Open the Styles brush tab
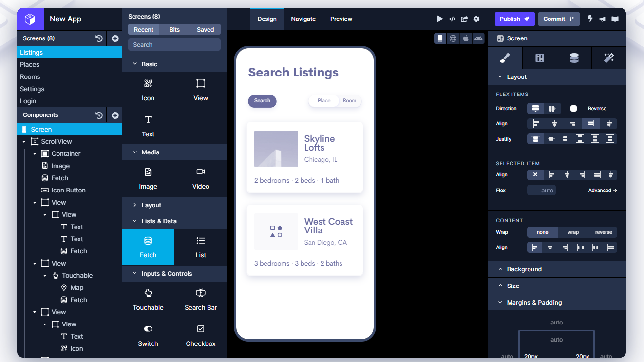Viewport: 644px width, 362px height. pos(505,58)
